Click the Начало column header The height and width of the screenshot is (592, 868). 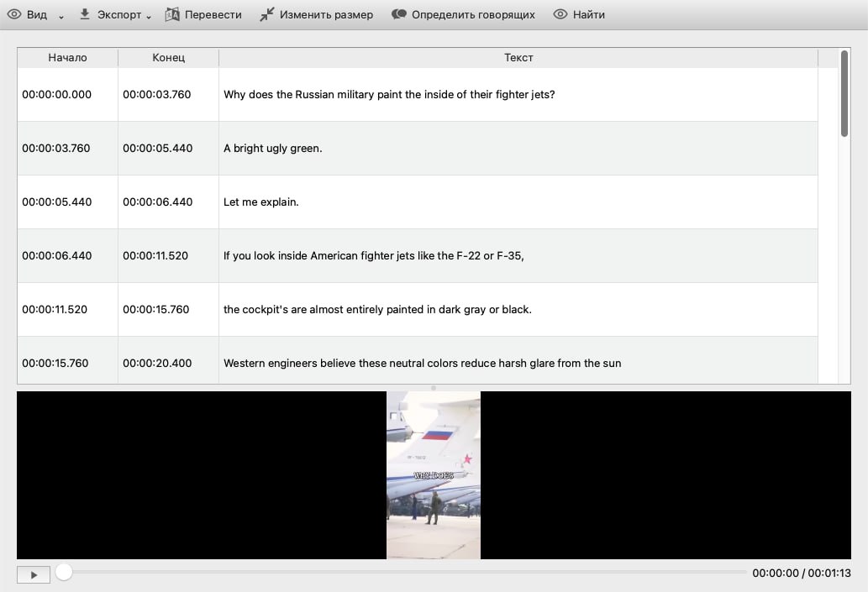(67, 58)
